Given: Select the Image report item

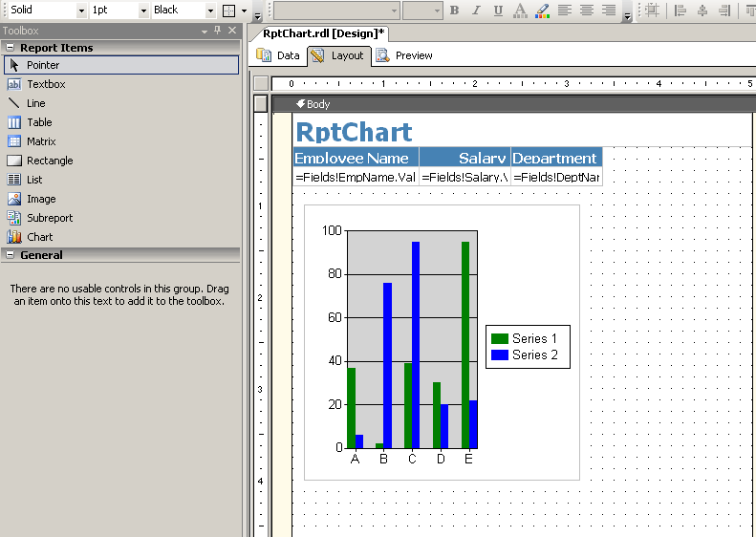Looking at the screenshot, I should click(x=41, y=199).
